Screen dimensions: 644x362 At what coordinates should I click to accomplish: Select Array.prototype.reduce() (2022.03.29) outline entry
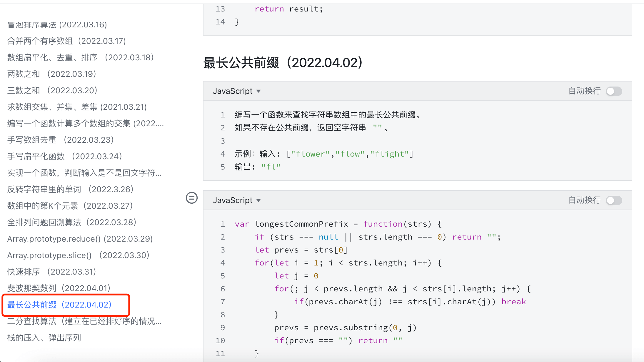80,239
